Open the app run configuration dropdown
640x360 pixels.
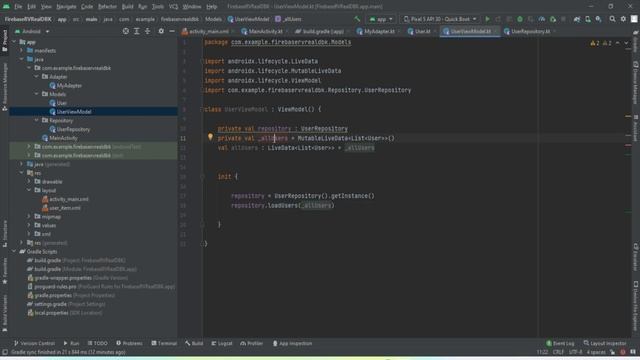381,19
